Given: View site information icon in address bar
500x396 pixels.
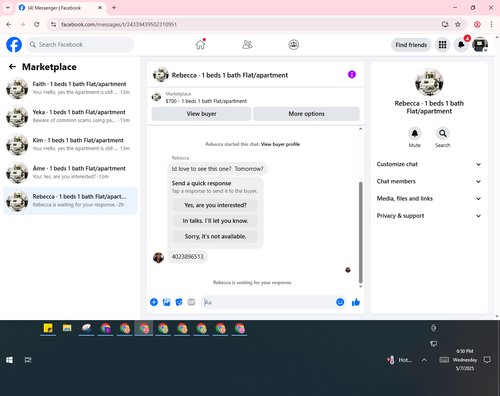Looking at the screenshot, I should pyautogui.click(x=53, y=24).
